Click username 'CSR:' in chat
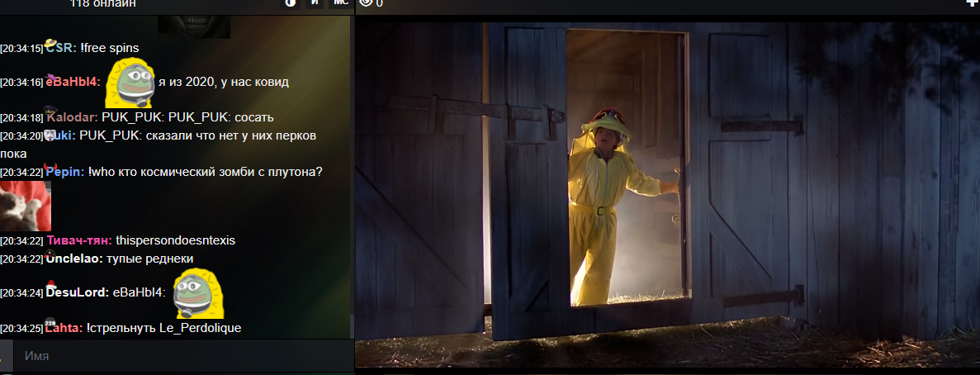The width and height of the screenshot is (980, 375). (61, 48)
